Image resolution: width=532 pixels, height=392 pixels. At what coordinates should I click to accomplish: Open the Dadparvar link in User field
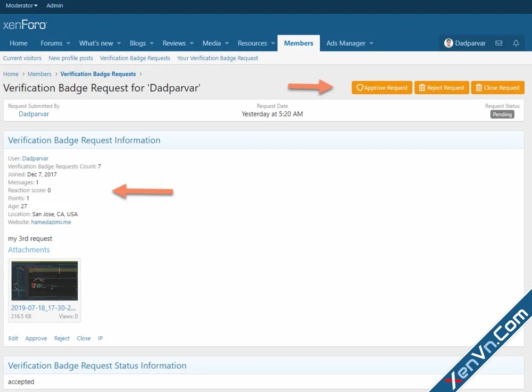pos(35,159)
